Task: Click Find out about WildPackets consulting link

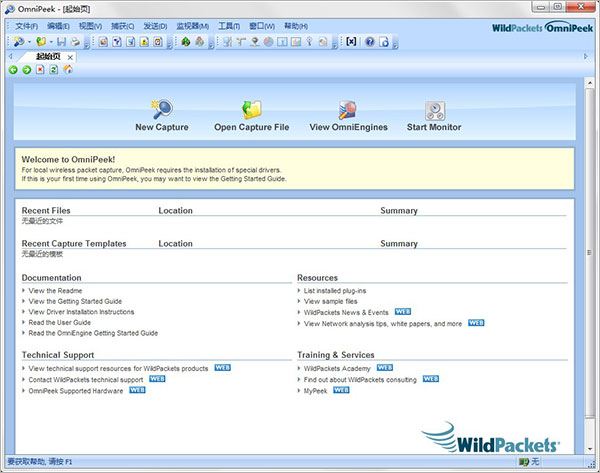Action: (x=360, y=380)
